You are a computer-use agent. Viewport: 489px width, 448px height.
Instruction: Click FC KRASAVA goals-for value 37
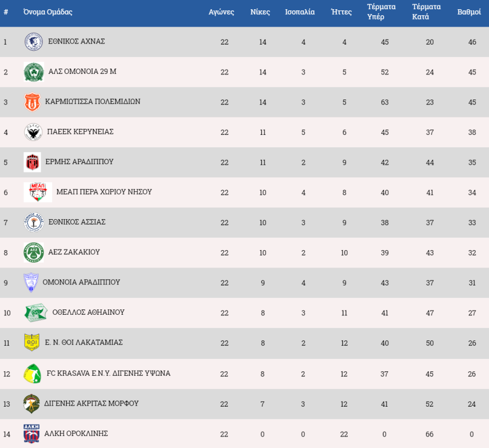pos(384,374)
